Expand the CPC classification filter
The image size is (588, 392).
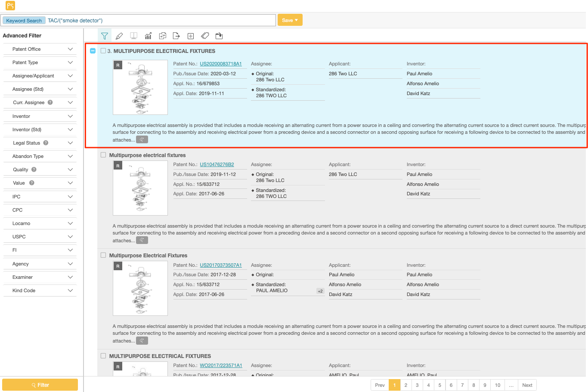pos(40,210)
